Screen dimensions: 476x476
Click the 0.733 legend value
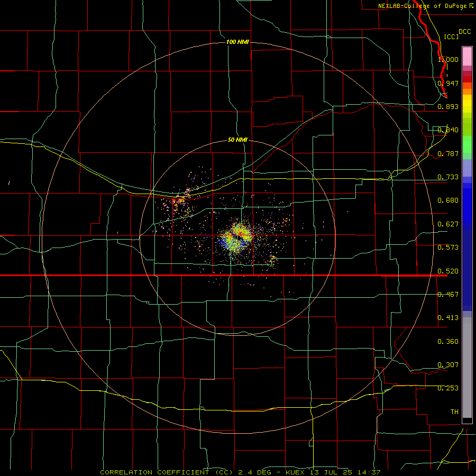click(448, 177)
